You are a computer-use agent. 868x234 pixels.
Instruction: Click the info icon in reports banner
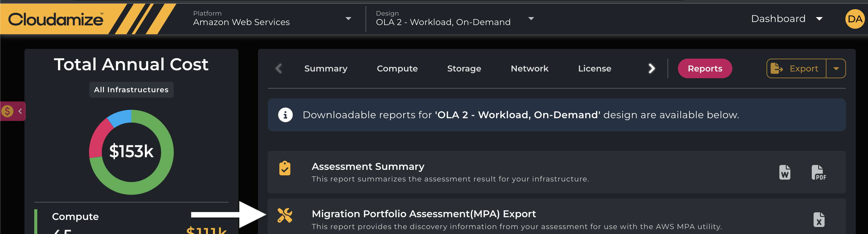(x=285, y=115)
